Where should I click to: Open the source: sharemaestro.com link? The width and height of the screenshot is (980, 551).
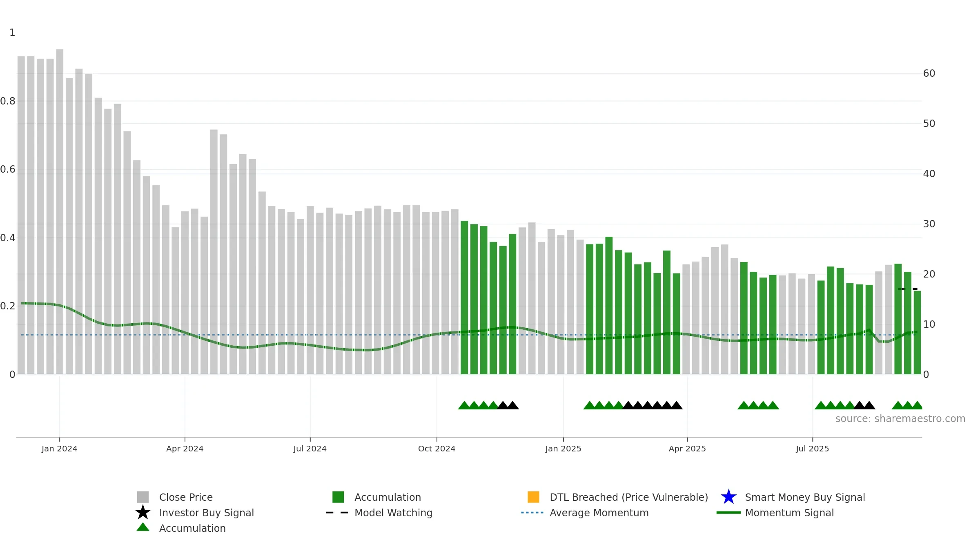tap(900, 419)
